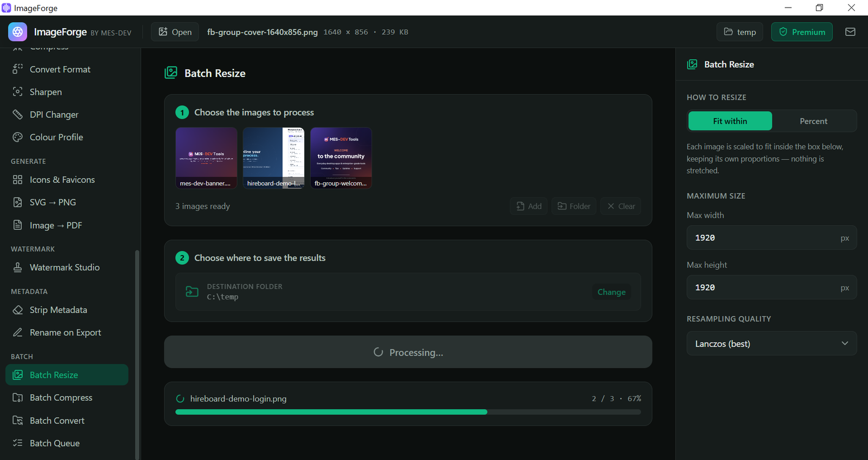Viewport: 868px width, 460px height.
Task: Click the Add images button
Action: click(x=528, y=206)
